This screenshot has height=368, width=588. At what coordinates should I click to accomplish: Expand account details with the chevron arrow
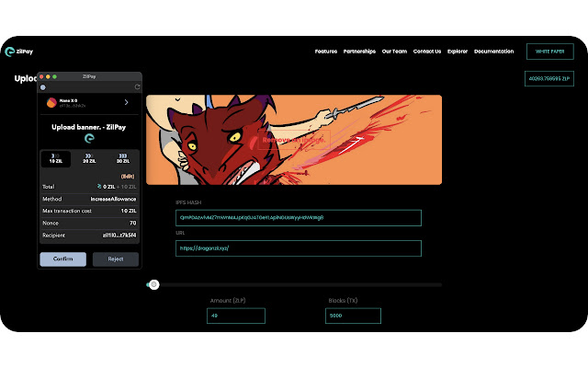(127, 102)
